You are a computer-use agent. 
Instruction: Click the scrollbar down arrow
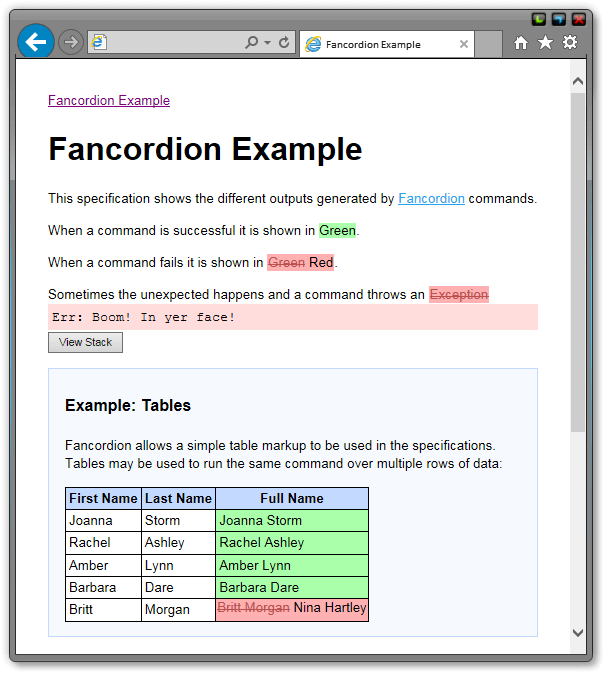[x=578, y=632]
